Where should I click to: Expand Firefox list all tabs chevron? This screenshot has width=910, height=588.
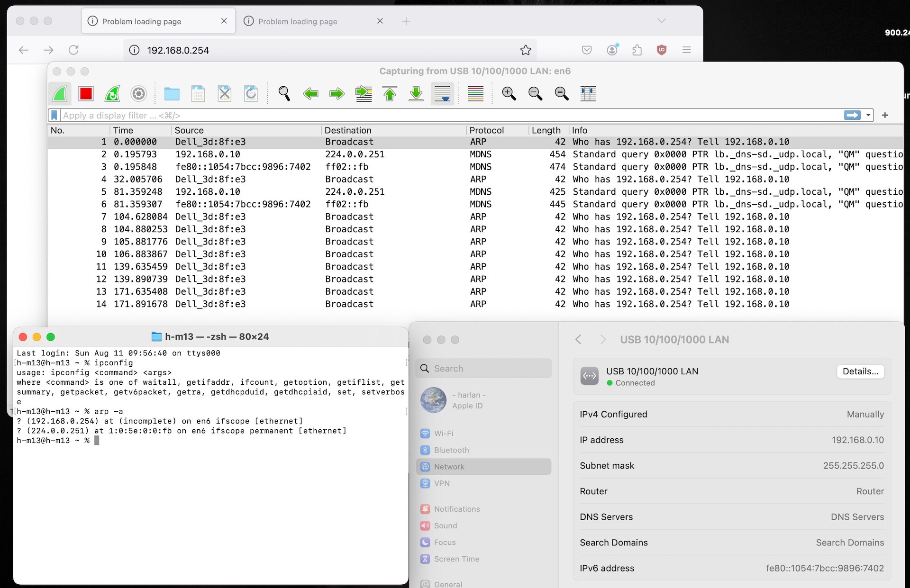pyautogui.click(x=662, y=21)
